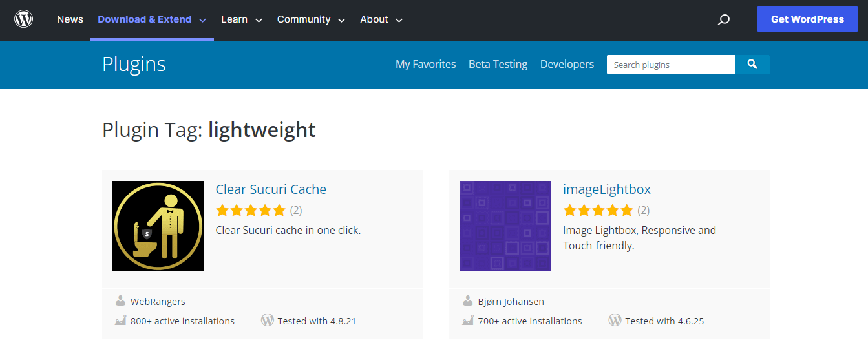Focus the Search plugins input field
Image resolution: width=868 pixels, height=358 pixels.
pos(671,65)
